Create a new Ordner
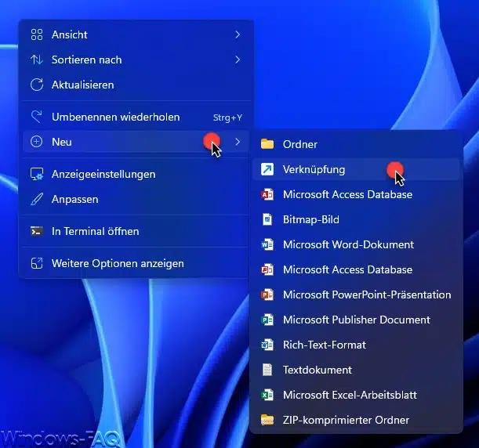This screenshot has height=448, width=479. (x=356, y=144)
